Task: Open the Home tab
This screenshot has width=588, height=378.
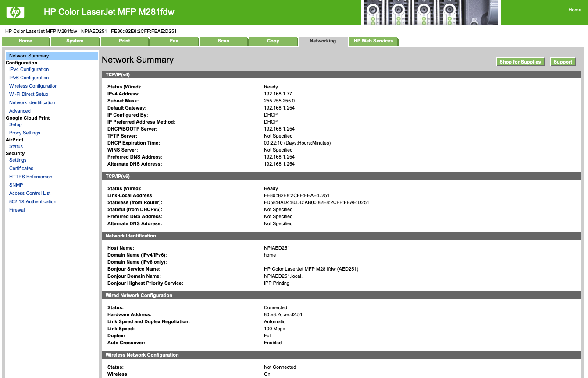Action: coord(25,41)
